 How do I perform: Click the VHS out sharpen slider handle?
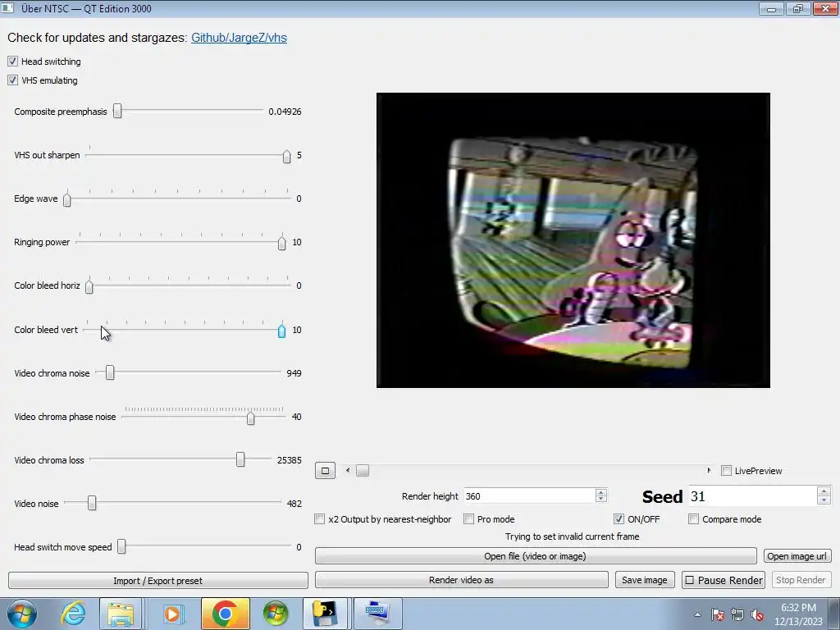coord(286,156)
